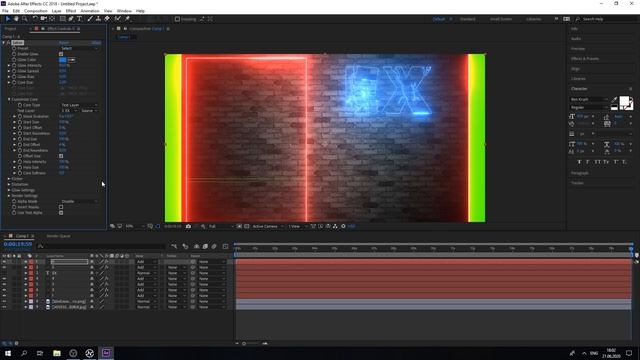Screen dimensions: 640x360
Task: Enable frame blending icon in the timeline
Action: click(x=205, y=246)
